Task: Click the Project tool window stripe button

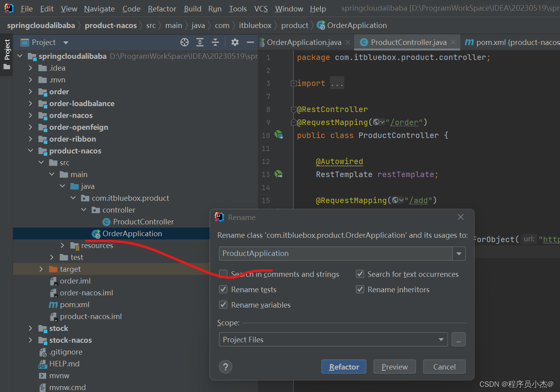Action: [x=7, y=54]
